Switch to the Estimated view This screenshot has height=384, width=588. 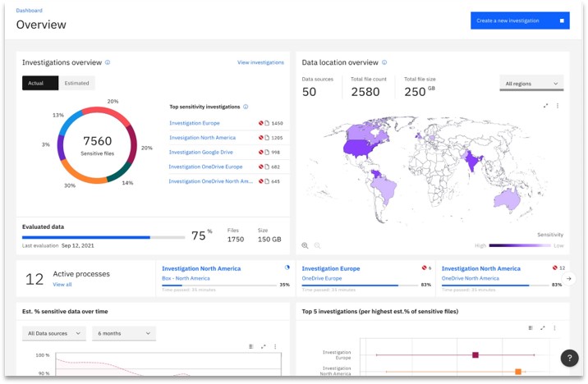click(x=76, y=83)
